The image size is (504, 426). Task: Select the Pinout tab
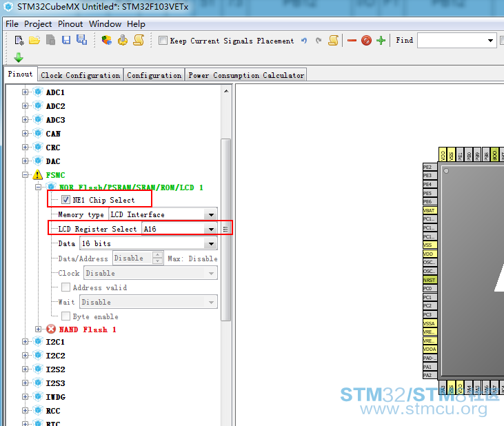click(20, 74)
